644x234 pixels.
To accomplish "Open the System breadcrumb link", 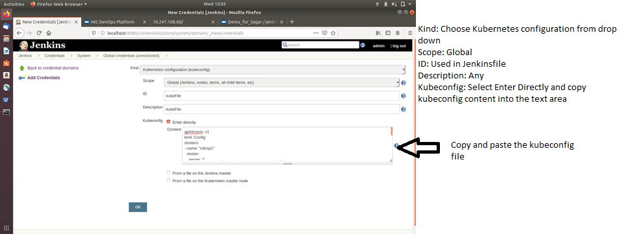I will (84, 55).
